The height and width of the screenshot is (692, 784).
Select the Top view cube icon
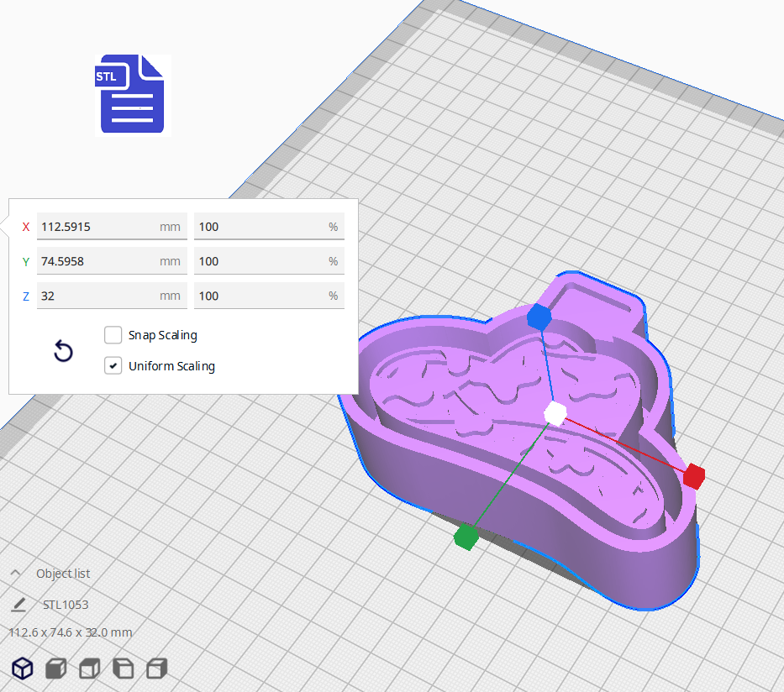coord(89,668)
